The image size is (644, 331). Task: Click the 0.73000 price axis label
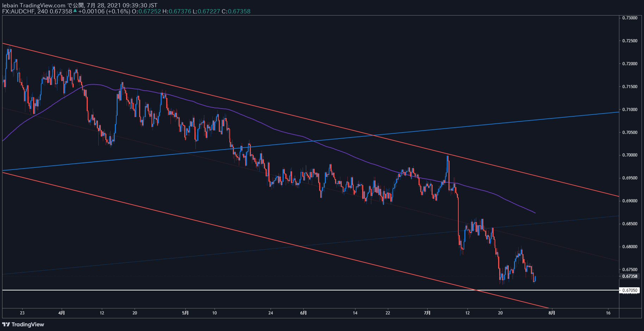(630, 18)
